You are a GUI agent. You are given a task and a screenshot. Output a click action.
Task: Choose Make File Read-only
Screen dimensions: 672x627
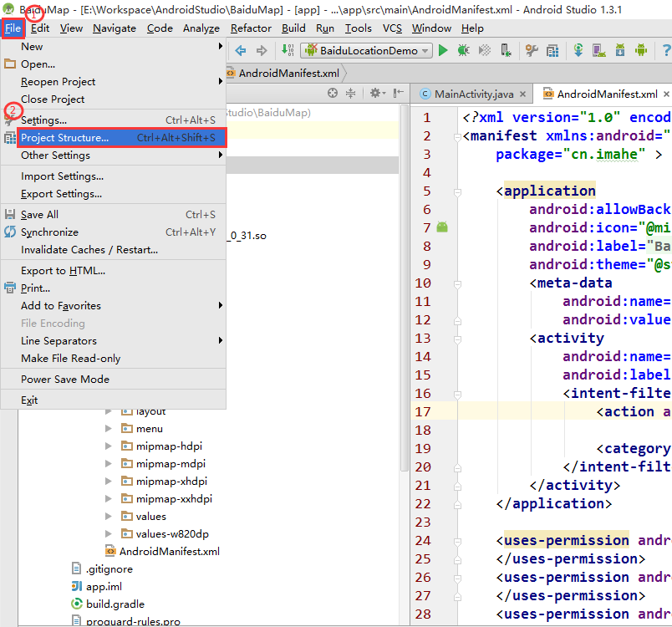click(113, 359)
